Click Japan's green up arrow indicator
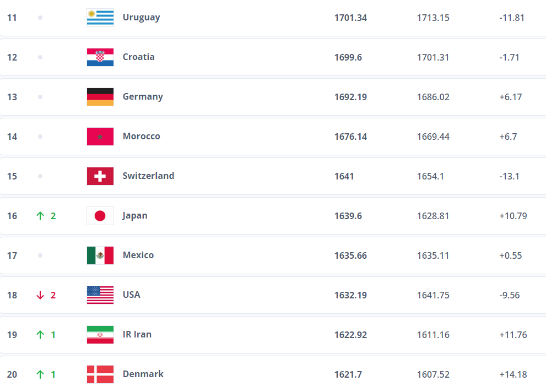546x392 pixels. (x=40, y=216)
